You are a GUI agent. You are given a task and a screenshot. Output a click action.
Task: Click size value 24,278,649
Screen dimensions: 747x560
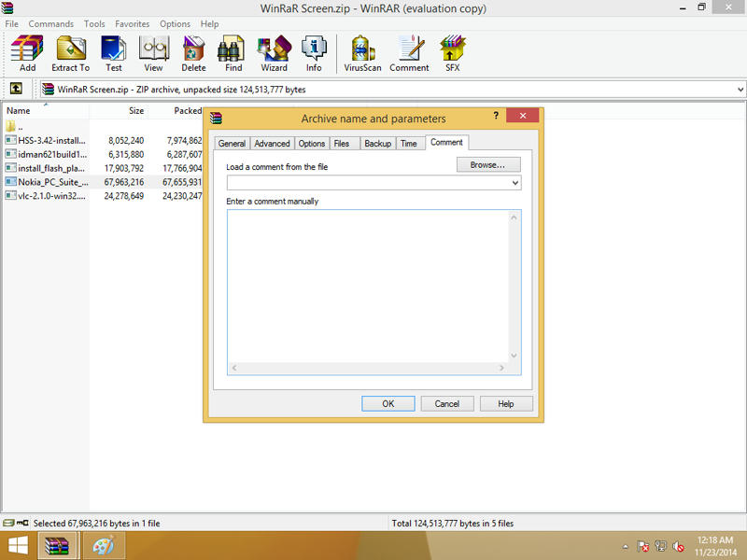tap(124, 196)
